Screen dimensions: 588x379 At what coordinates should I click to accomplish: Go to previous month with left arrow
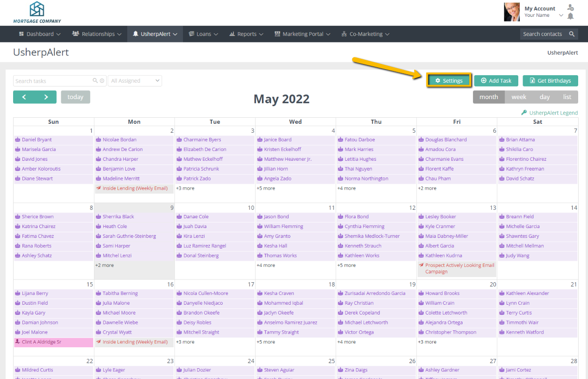pyautogui.click(x=24, y=97)
